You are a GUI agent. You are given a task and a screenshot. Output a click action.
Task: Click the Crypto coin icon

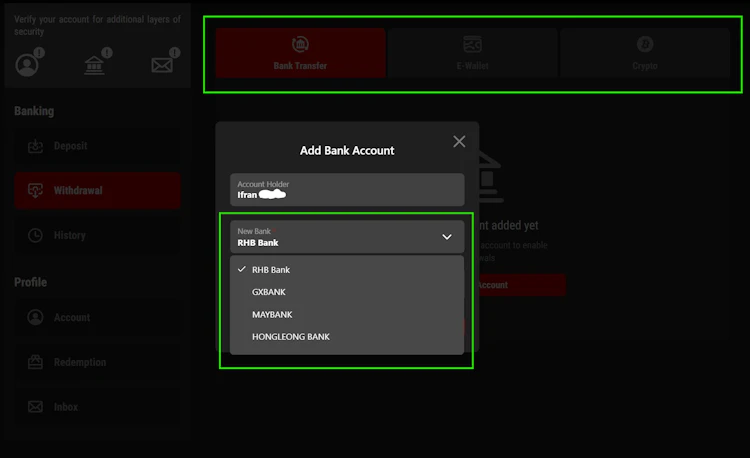point(645,44)
